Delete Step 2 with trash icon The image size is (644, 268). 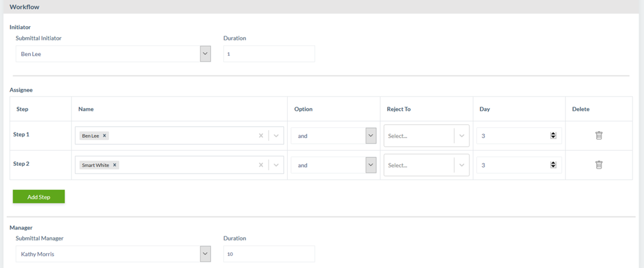[x=599, y=165]
